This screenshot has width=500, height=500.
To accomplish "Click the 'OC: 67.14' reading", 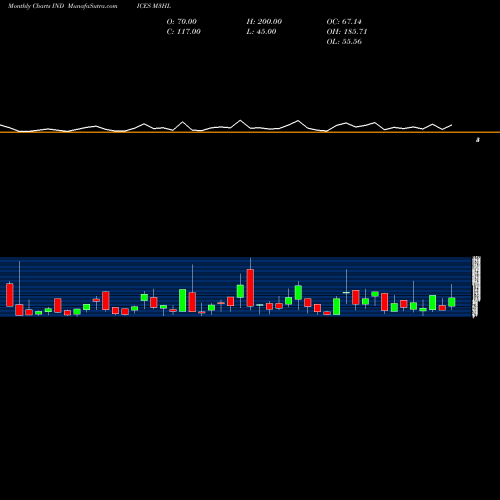I will pyautogui.click(x=344, y=22).
